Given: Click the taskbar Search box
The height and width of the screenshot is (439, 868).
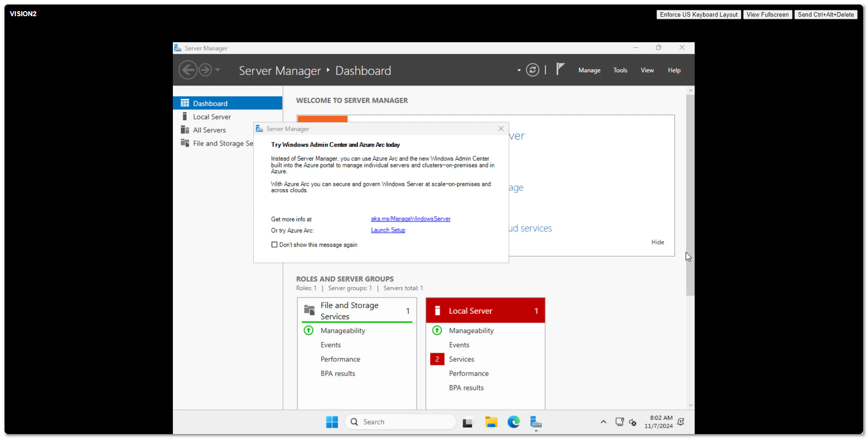Looking at the screenshot, I should (x=401, y=422).
